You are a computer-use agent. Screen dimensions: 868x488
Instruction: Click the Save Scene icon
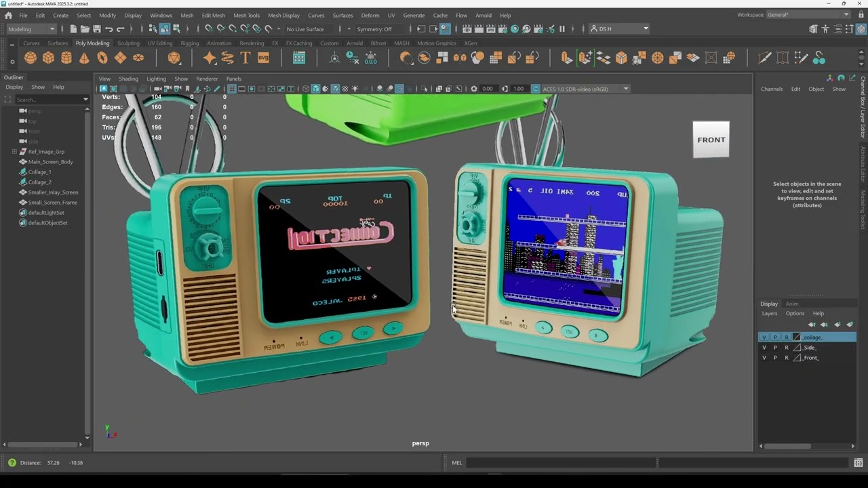(97, 28)
